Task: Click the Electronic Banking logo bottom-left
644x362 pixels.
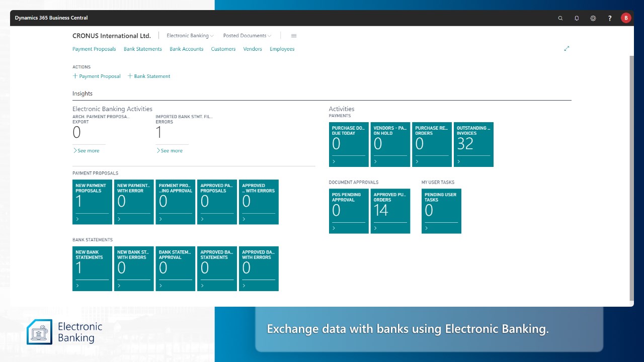Action: click(x=64, y=332)
